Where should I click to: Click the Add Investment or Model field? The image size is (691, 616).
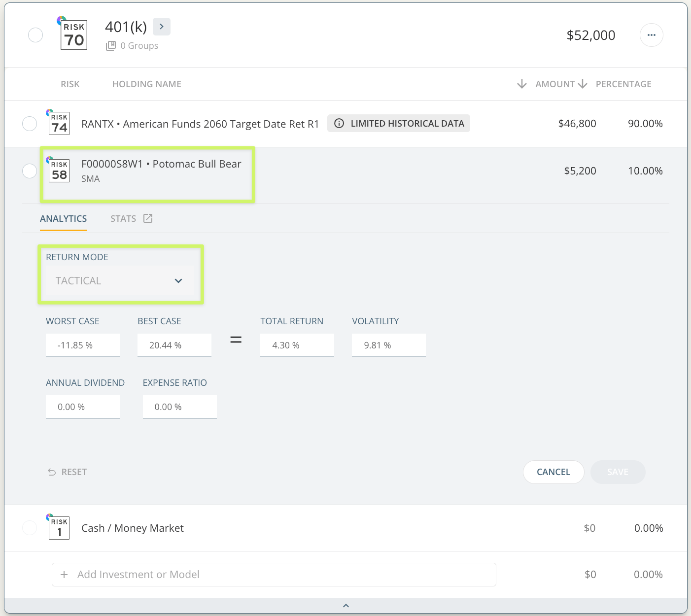[274, 575]
